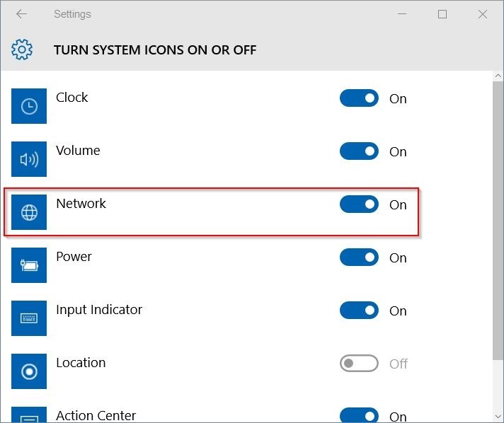Disable the Volume system icon toggle

[359, 151]
